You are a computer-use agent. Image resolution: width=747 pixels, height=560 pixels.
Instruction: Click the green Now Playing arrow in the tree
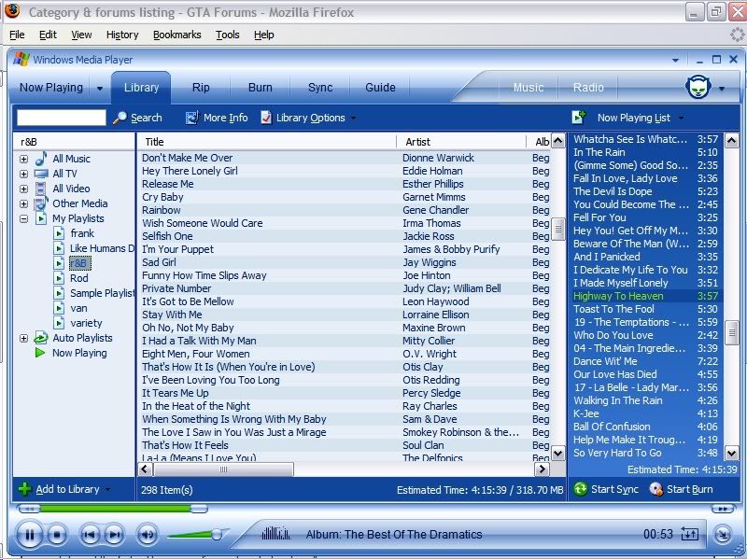click(x=40, y=353)
